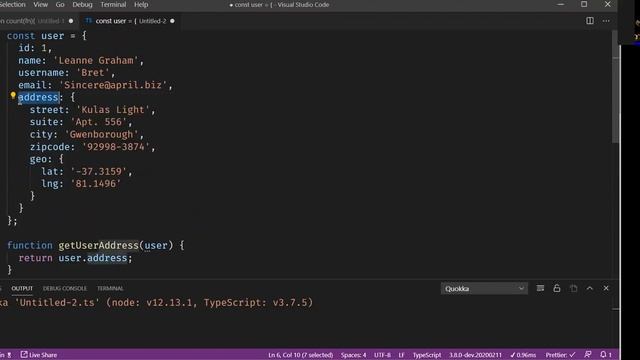The width and height of the screenshot is (640, 360).
Task: Start Live Share from the status bar
Action: (39, 355)
